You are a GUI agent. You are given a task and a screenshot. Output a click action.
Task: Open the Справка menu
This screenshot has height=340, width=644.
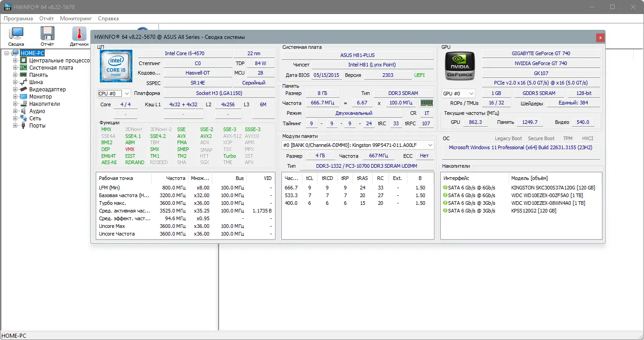pyautogui.click(x=108, y=19)
